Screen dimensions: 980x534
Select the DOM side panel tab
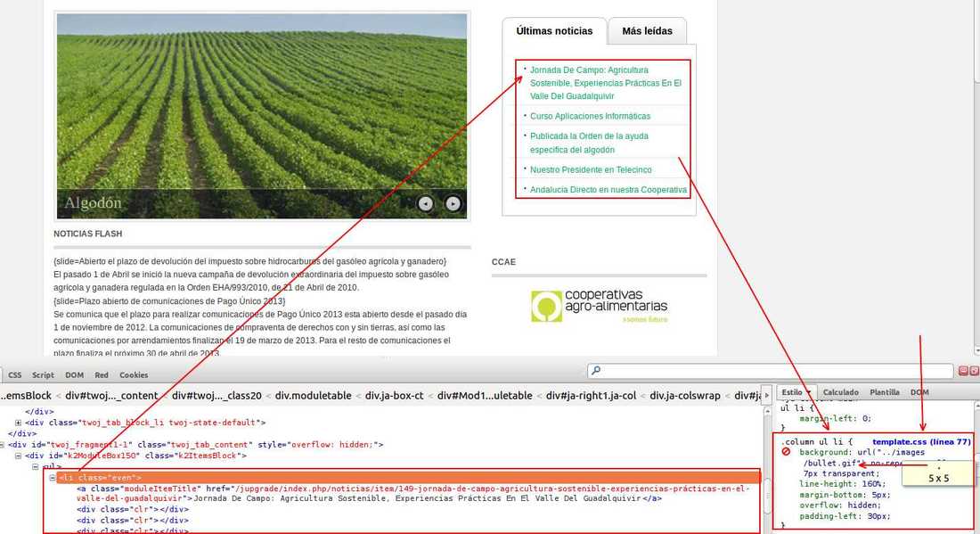tap(919, 392)
